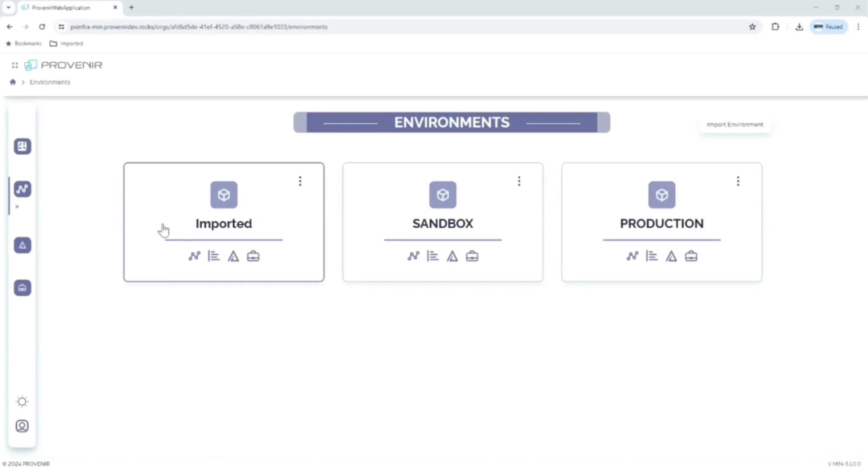This screenshot has width=868, height=468.
Task: Click the home icon in breadcrumb
Action: (13, 82)
